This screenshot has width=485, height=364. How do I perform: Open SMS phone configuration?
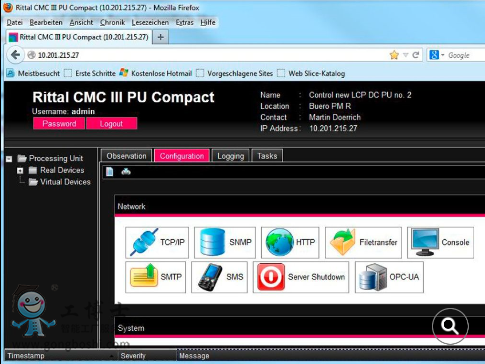point(219,277)
